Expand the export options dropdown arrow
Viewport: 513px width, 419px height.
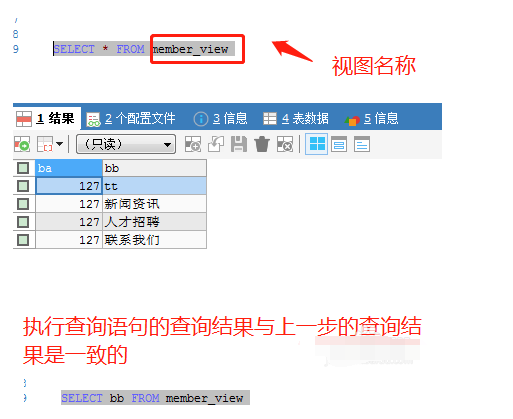pyautogui.click(x=59, y=144)
